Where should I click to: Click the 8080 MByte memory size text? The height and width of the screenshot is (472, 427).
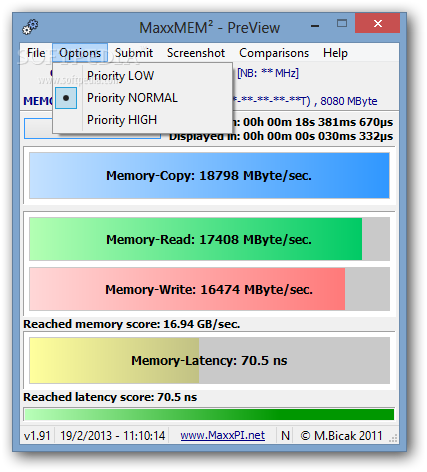tap(349, 101)
